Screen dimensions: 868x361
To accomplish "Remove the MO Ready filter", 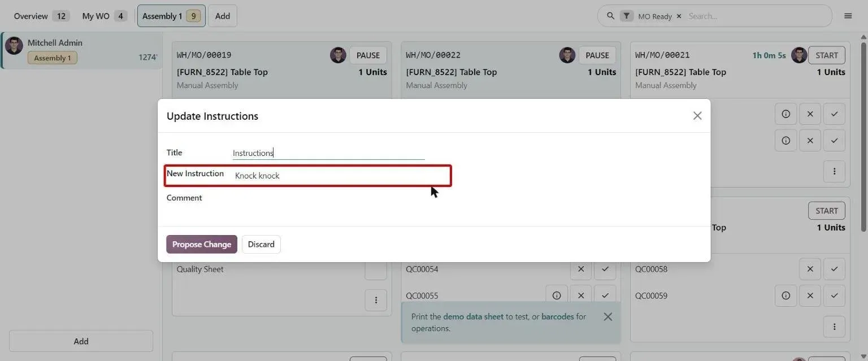I will point(679,16).
